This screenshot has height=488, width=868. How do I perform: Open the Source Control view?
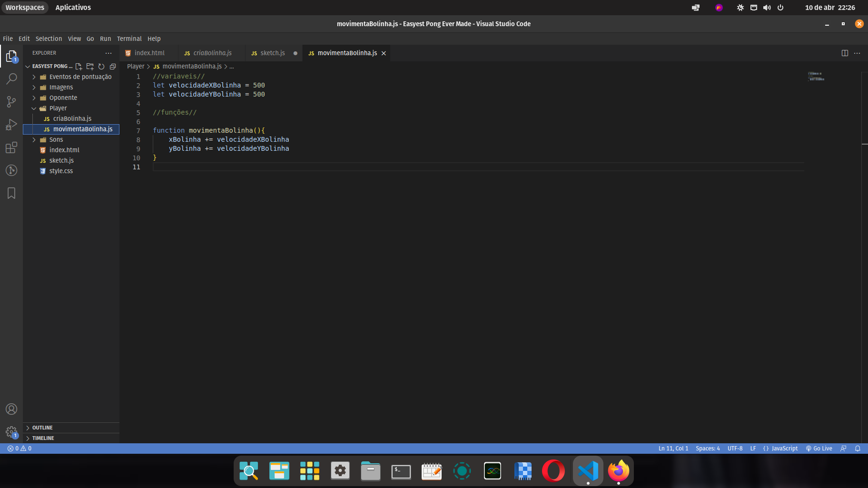[11, 101]
